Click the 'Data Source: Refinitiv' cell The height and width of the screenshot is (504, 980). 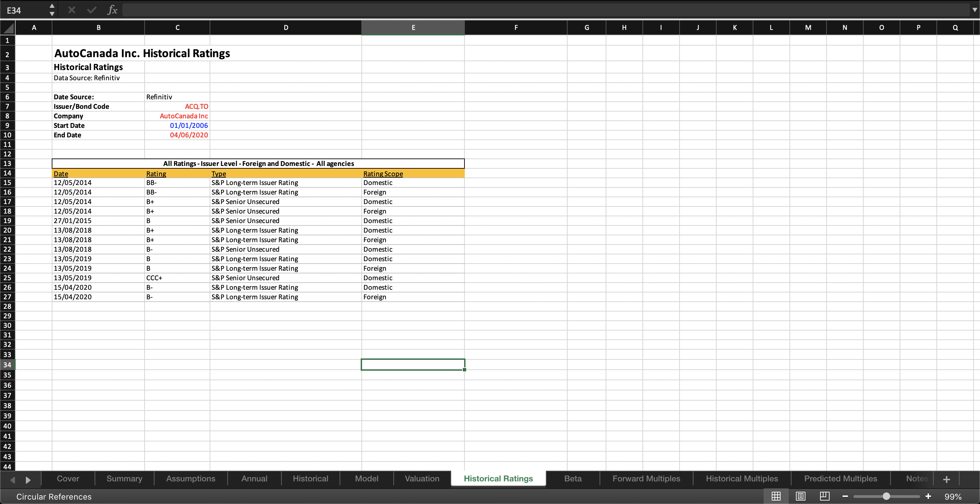[87, 78]
